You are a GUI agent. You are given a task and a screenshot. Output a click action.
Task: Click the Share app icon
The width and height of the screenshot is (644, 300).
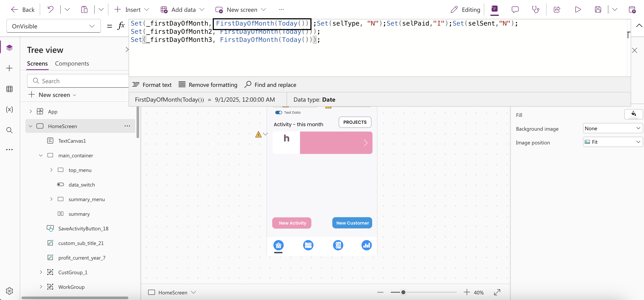(557, 9)
